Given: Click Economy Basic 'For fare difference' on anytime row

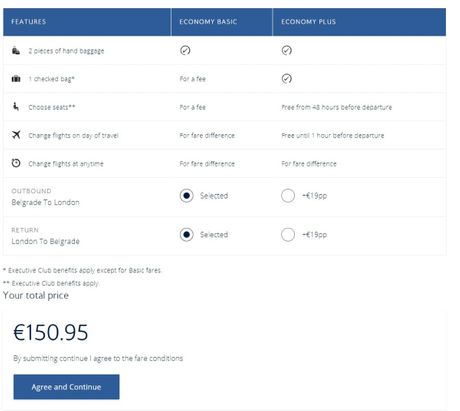Looking at the screenshot, I should 207,164.
